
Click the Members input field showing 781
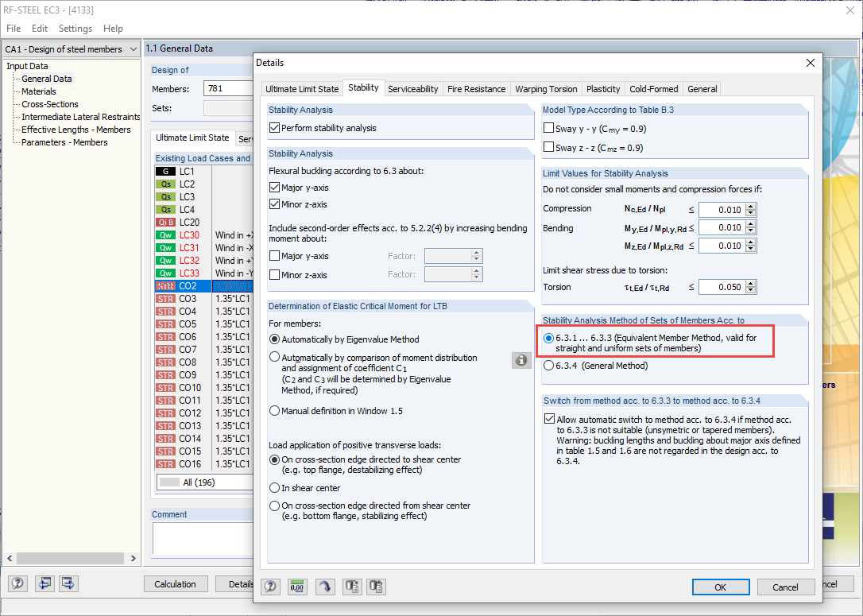pyautogui.click(x=228, y=89)
